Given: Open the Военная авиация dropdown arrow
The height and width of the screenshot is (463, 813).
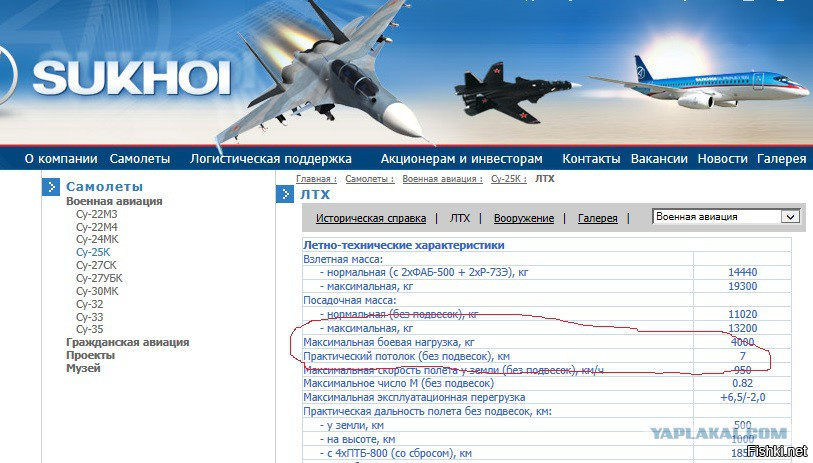Looking at the screenshot, I should pyautogui.click(x=791, y=217).
